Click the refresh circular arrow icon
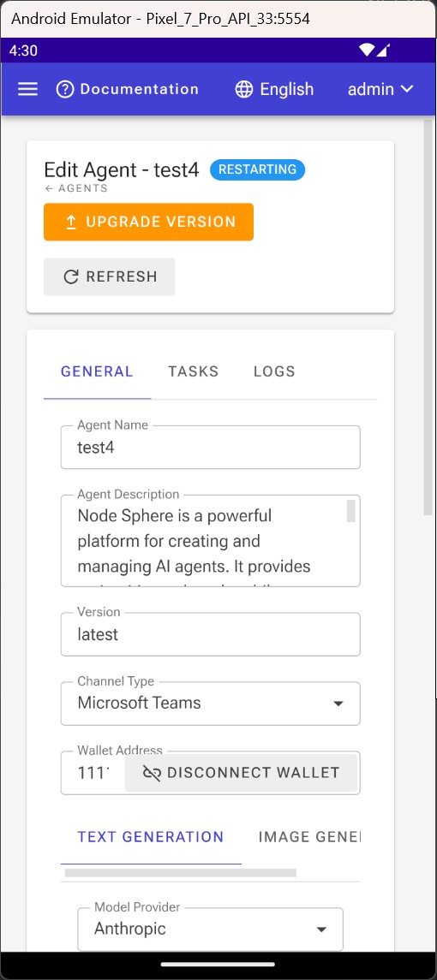The height and width of the screenshot is (980, 437). [x=71, y=276]
